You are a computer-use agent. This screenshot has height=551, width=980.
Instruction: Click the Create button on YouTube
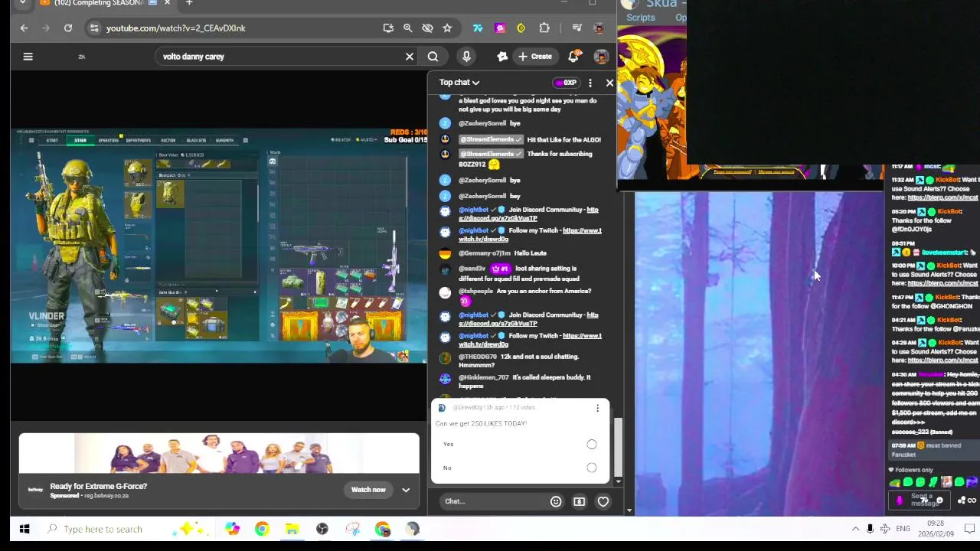(534, 57)
